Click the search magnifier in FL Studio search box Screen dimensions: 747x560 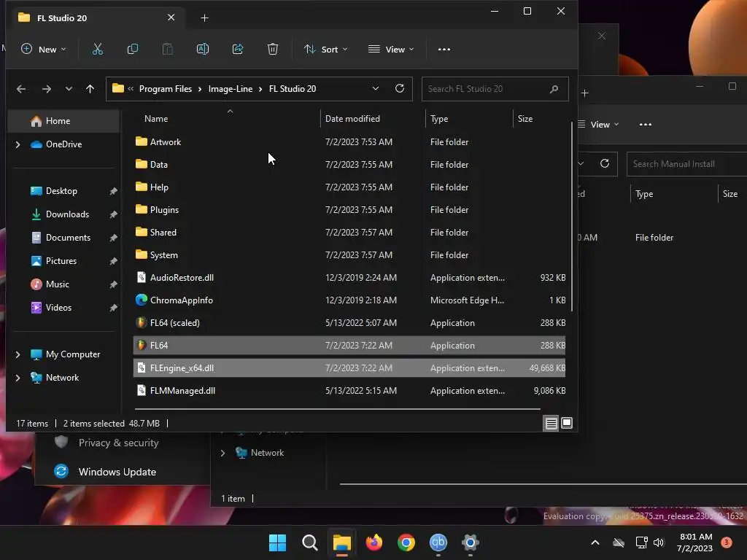pyautogui.click(x=554, y=89)
